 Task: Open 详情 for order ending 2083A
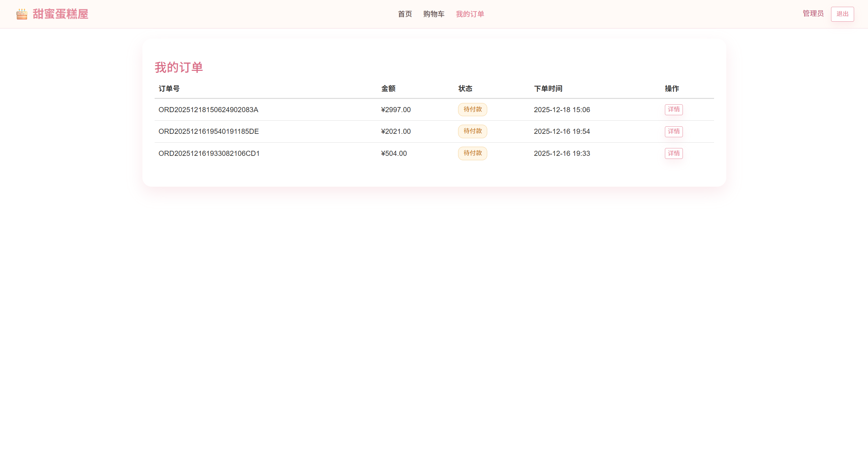[673, 109]
